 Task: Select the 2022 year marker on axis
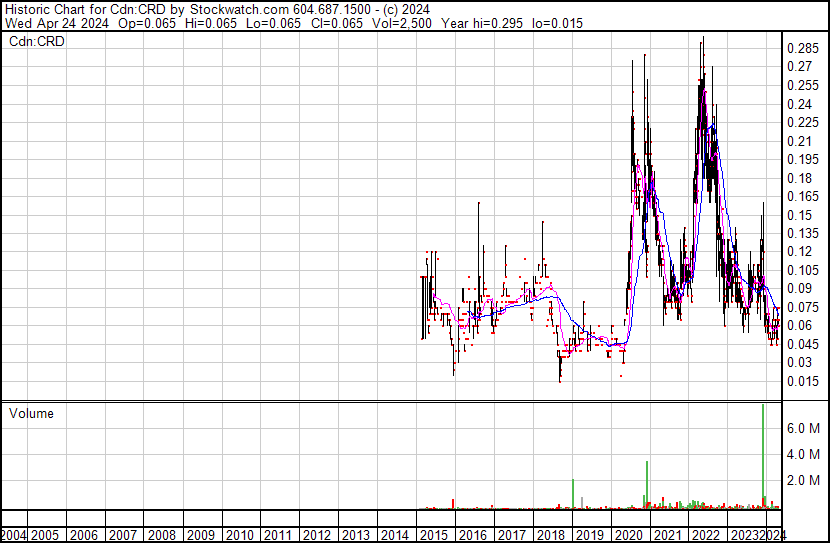tap(706, 535)
